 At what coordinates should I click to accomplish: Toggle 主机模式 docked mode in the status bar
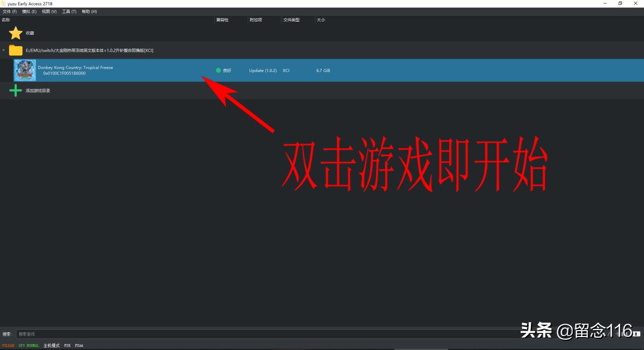[50, 345]
